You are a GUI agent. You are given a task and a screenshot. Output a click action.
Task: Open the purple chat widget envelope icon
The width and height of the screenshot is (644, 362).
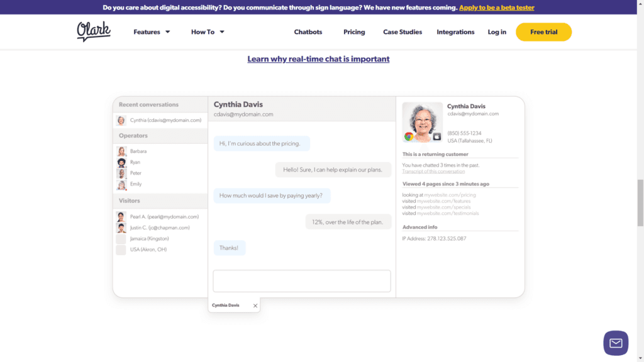point(616,343)
